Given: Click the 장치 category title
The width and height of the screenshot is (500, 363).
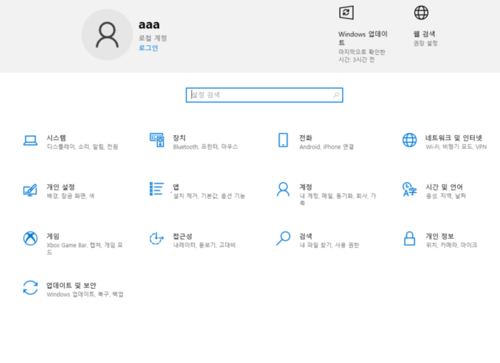Looking at the screenshot, I should [x=179, y=138].
